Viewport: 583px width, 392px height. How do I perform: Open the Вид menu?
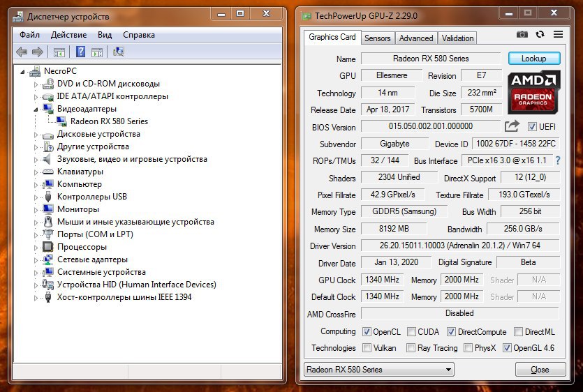tap(105, 35)
